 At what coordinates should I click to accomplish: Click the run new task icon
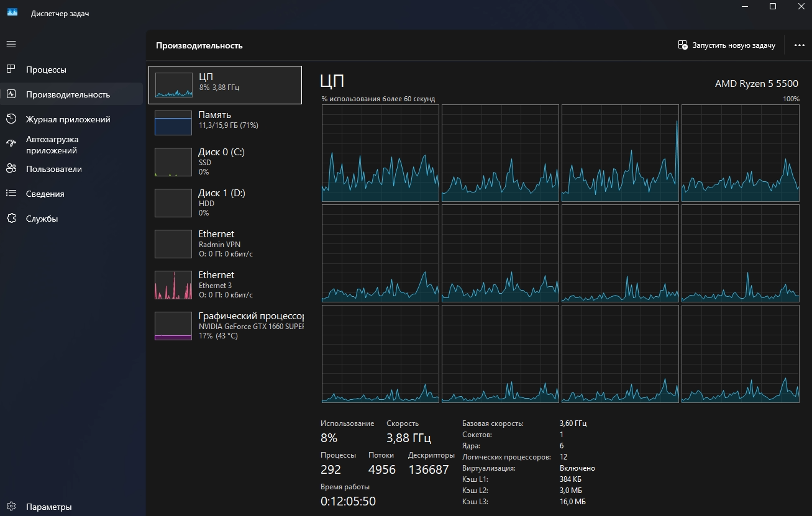[683, 45]
